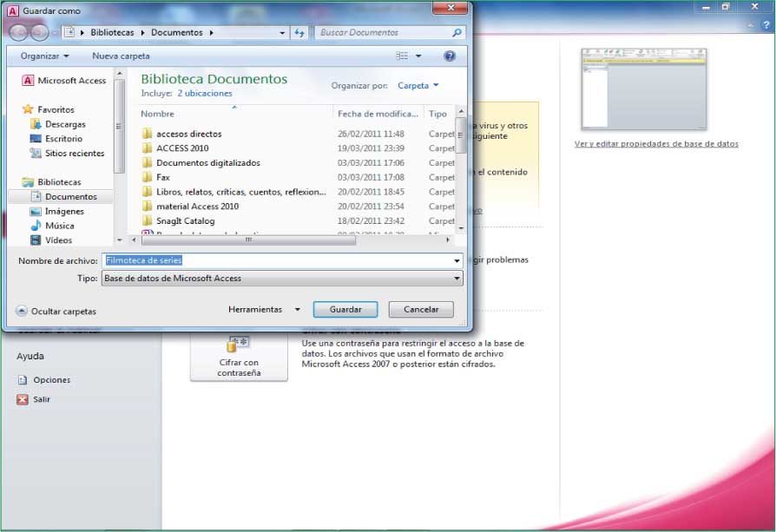The width and height of the screenshot is (776, 532).
Task: Click the Forward navigation arrow in Guardar como
Action: pos(40,33)
